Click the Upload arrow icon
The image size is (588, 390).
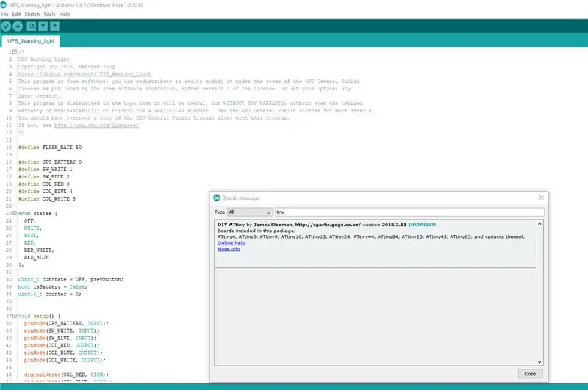pos(18,26)
